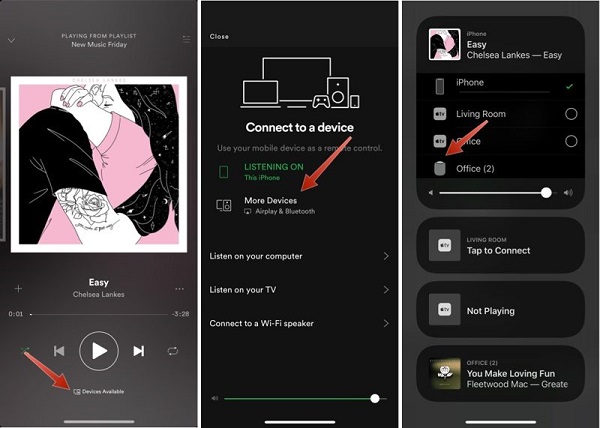Open Office (2) You Make Loving Fun card
Image resolution: width=600 pixels, height=428 pixels.
[500, 373]
